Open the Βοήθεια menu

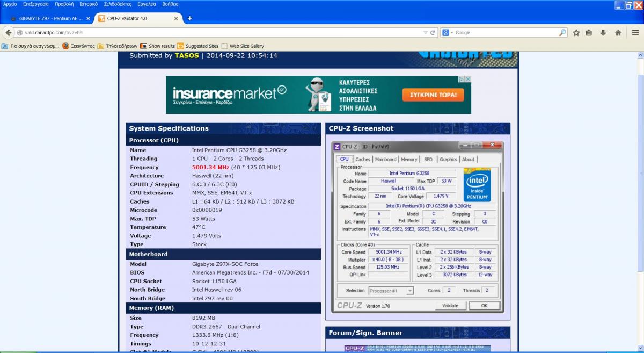(x=170, y=4)
